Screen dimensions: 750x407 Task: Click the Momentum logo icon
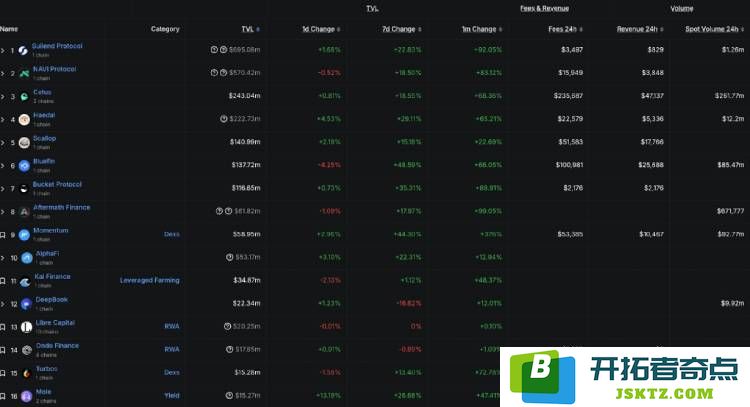(x=24, y=235)
